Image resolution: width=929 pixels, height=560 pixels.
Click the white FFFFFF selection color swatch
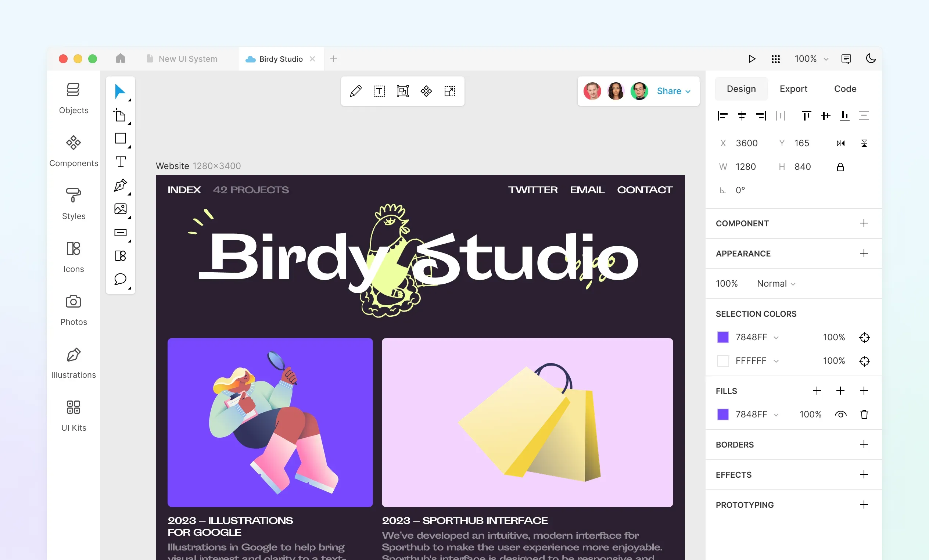[x=723, y=361]
